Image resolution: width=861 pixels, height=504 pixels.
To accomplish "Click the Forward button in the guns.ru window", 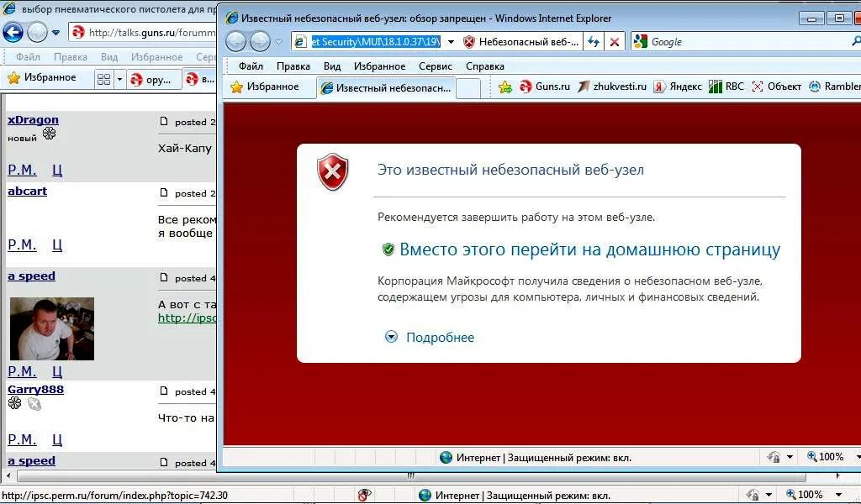I will click(x=37, y=33).
